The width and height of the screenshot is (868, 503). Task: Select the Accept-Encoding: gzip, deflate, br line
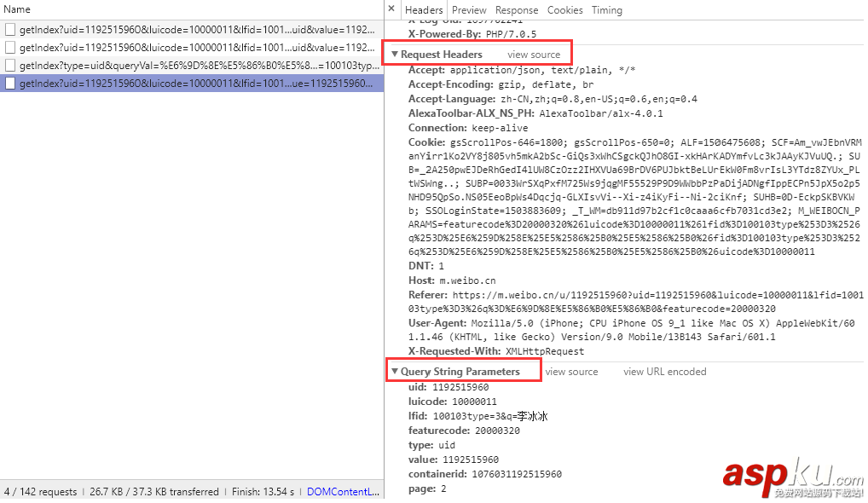[501, 84]
